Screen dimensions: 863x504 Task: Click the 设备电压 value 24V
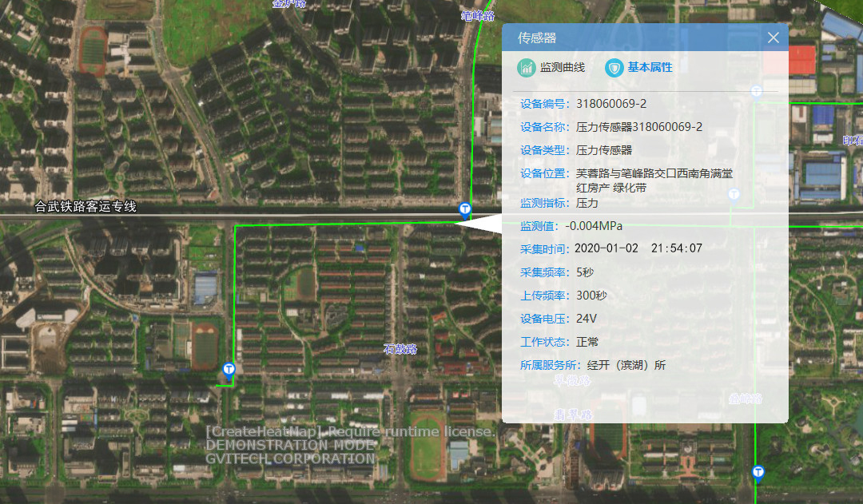click(587, 319)
